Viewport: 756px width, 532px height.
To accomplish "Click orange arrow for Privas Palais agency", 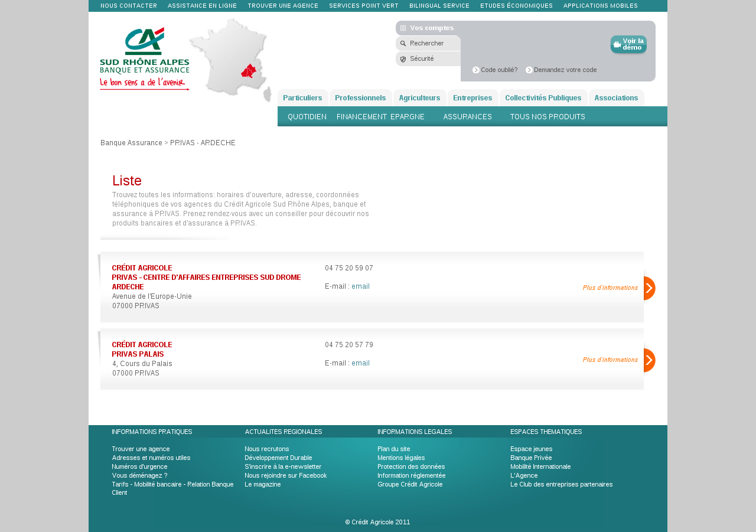I will 650,360.
